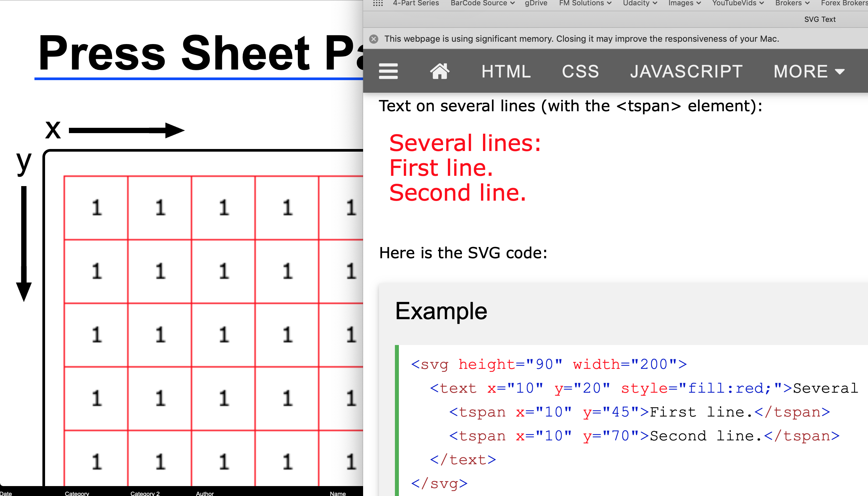Click the Category 2 column header
The image size is (868, 496).
tap(145, 493)
